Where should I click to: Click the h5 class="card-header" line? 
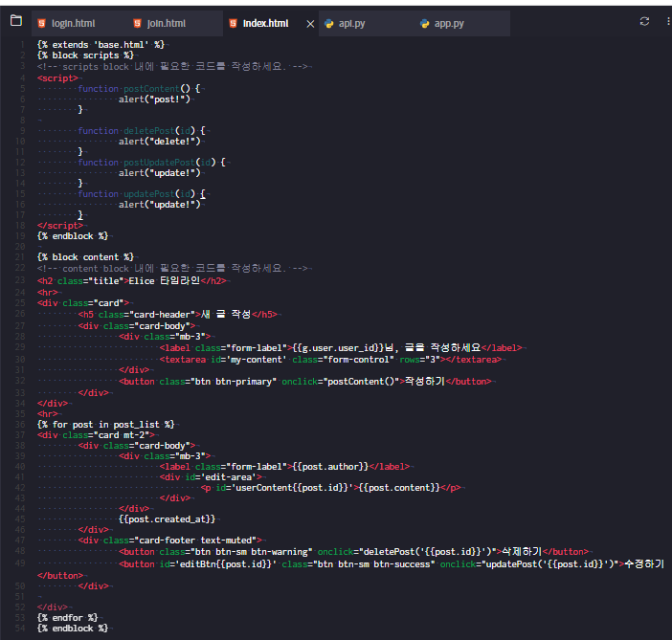(177, 314)
